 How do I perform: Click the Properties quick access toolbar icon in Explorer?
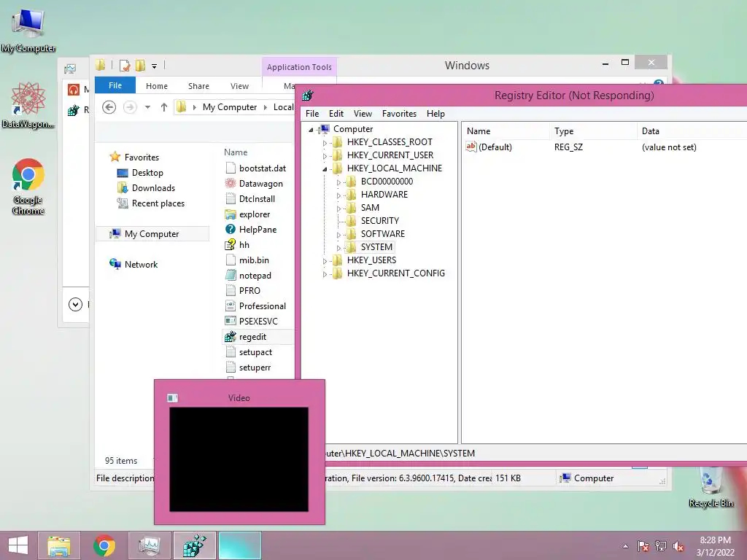coord(125,65)
